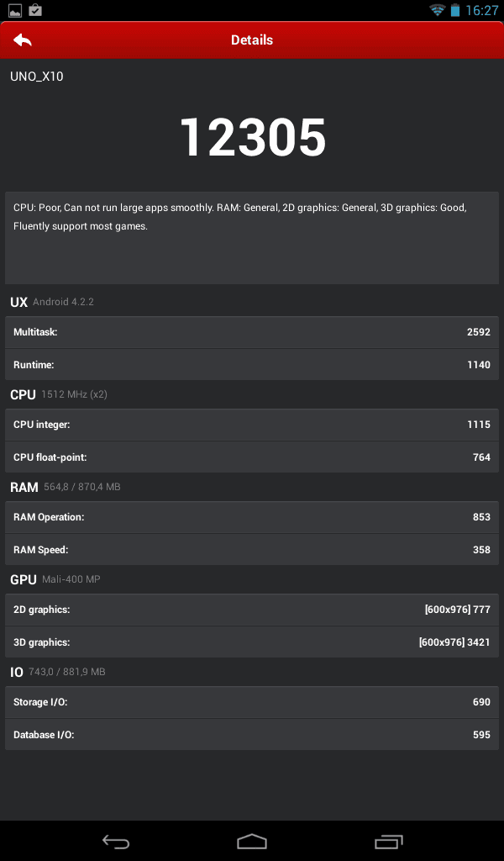This screenshot has height=861, width=504.
Task: Select the Multitask score row
Action: tap(252, 332)
